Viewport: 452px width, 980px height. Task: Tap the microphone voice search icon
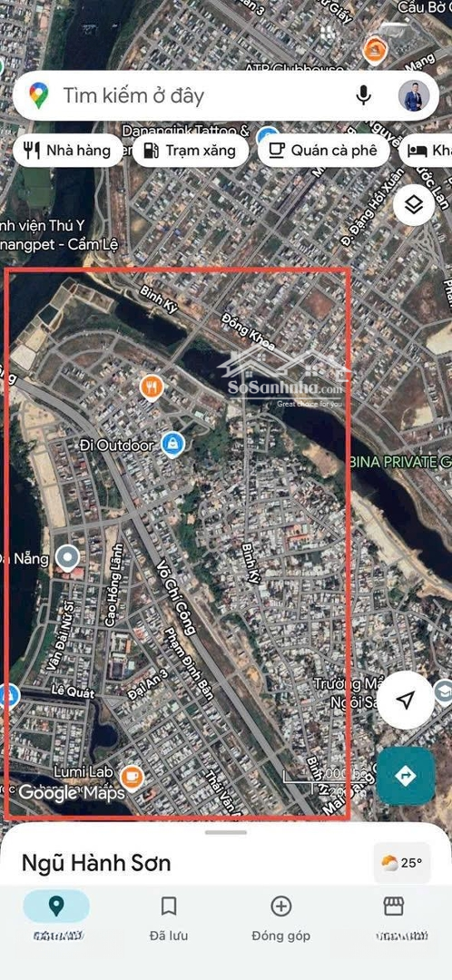[363, 95]
